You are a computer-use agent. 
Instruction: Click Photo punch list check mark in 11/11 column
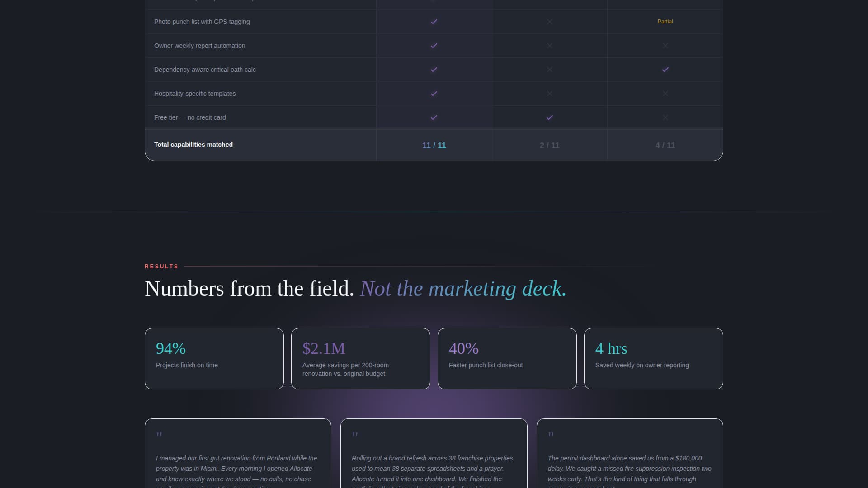point(434,22)
